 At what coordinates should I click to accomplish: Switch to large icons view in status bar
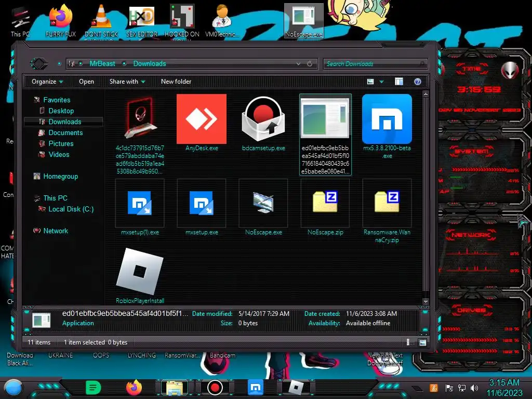pos(423,342)
